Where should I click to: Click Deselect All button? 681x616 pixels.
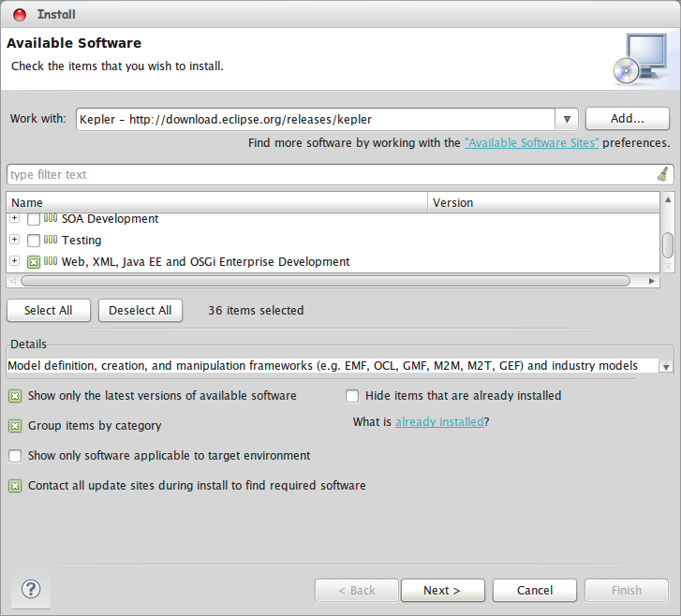[140, 311]
